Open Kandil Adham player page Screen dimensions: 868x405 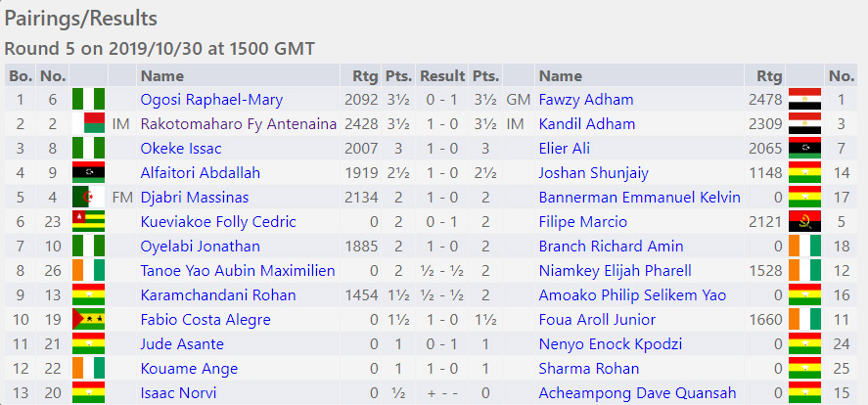(587, 124)
